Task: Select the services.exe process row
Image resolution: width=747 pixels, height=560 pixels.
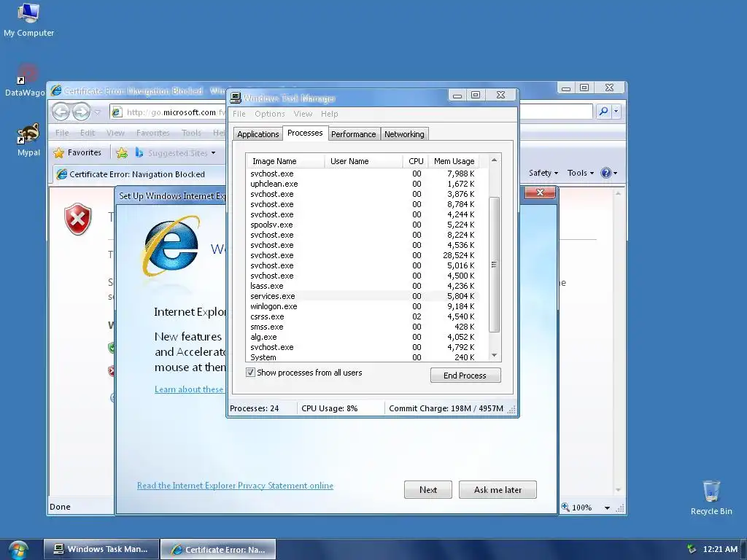Action: [362, 296]
